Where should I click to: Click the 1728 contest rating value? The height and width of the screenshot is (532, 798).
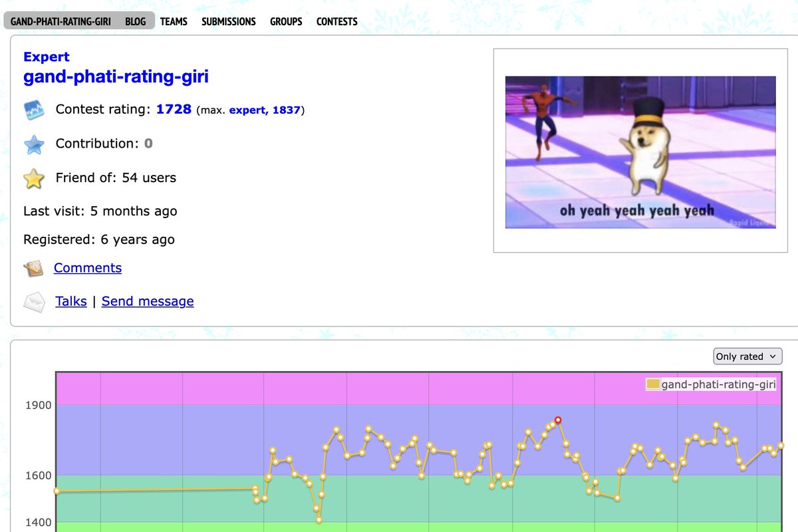coord(174,109)
